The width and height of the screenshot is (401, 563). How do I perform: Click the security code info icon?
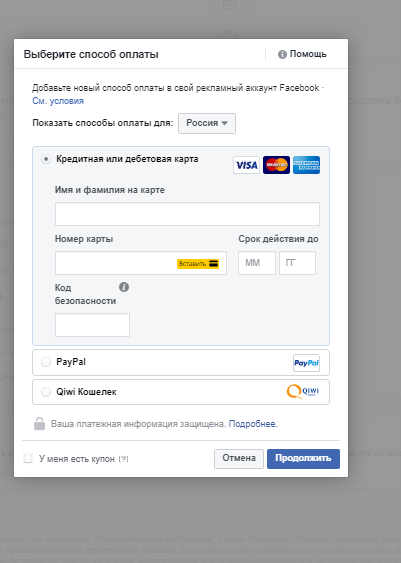pos(124,287)
